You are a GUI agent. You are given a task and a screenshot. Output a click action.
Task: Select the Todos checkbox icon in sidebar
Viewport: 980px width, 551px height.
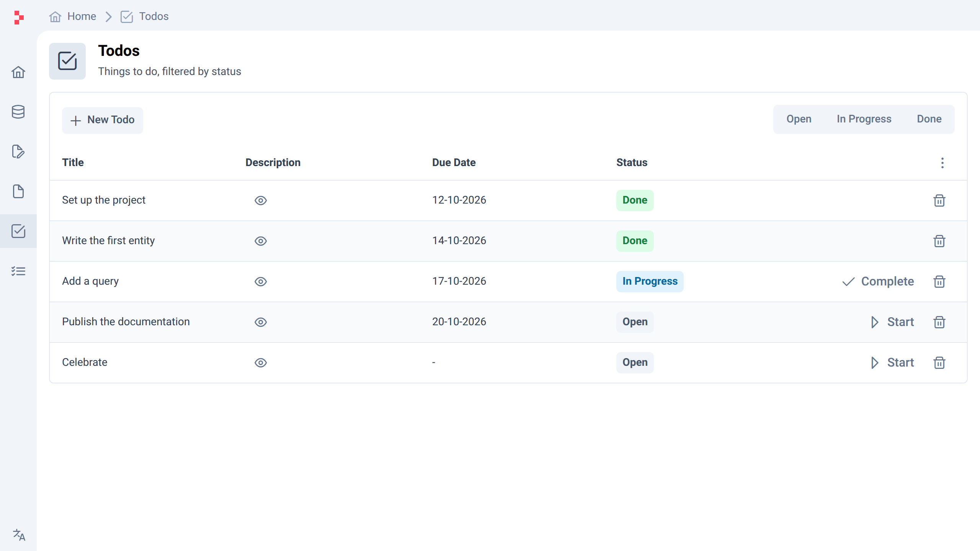tap(18, 231)
